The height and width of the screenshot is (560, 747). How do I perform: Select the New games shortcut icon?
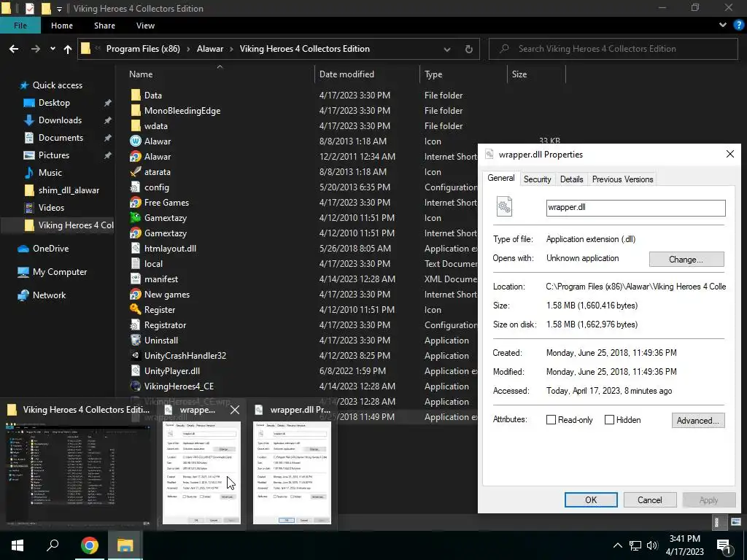click(x=136, y=295)
